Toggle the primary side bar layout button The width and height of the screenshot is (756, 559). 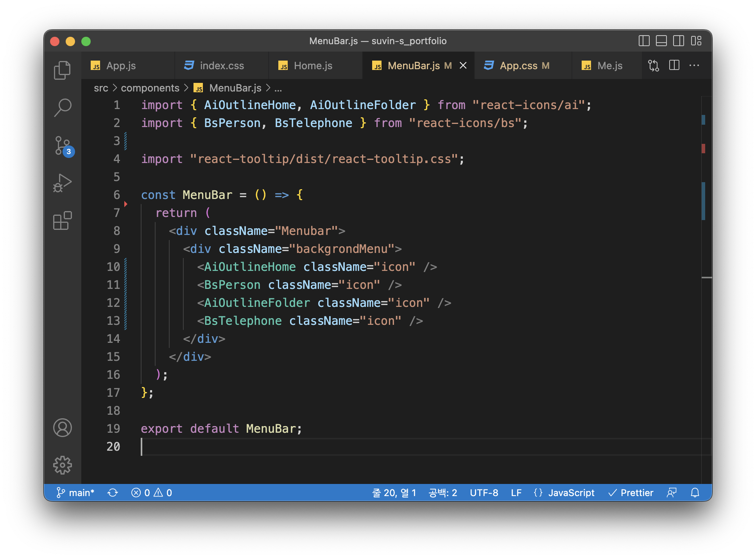[644, 41]
